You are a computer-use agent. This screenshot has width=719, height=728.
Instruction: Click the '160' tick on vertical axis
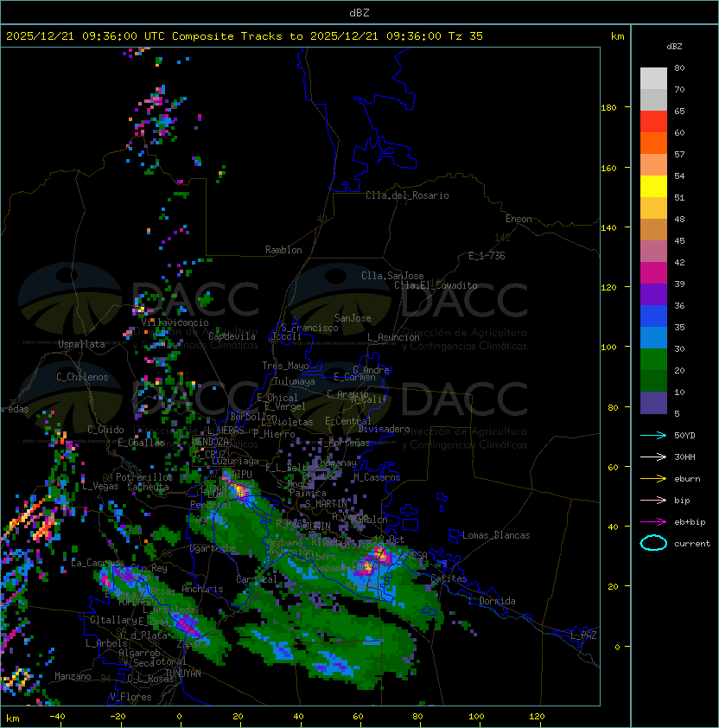(608, 168)
